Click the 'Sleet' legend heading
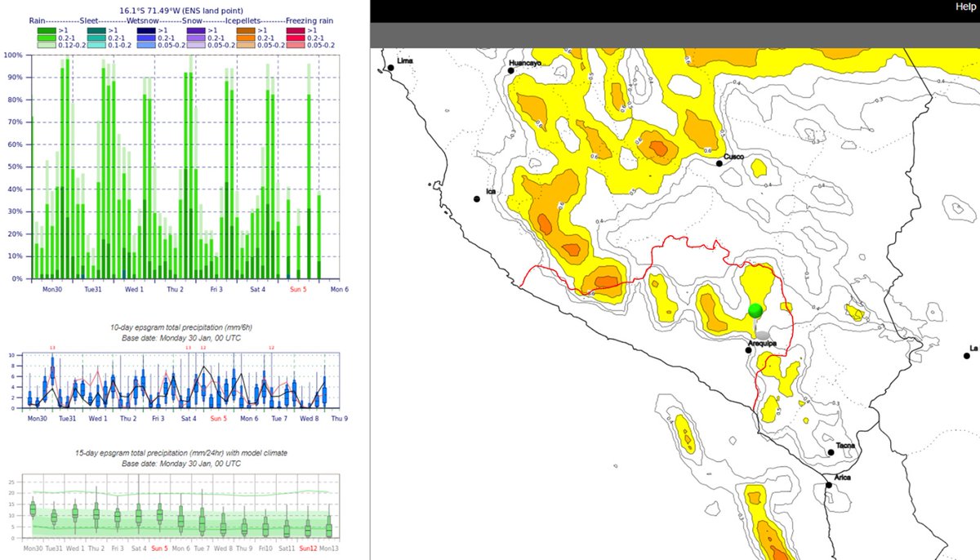The image size is (980, 560). coord(89,21)
